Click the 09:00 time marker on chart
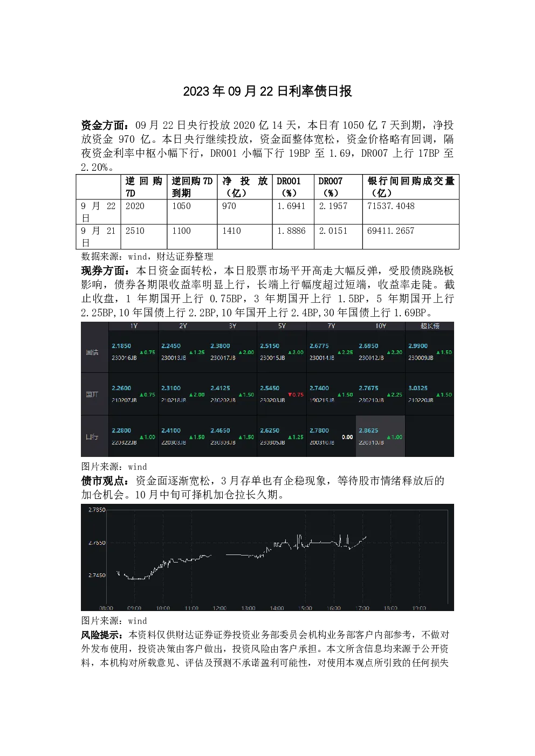 tap(134, 608)
